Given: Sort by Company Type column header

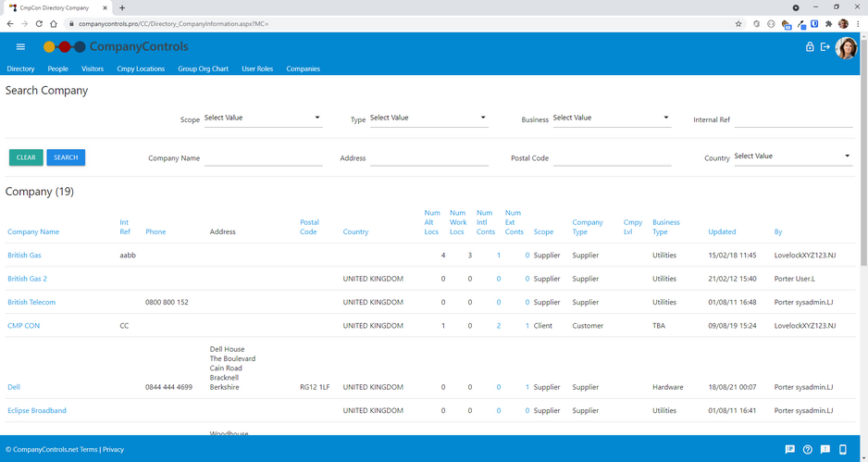Looking at the screenshot, I should click(588, 227).
